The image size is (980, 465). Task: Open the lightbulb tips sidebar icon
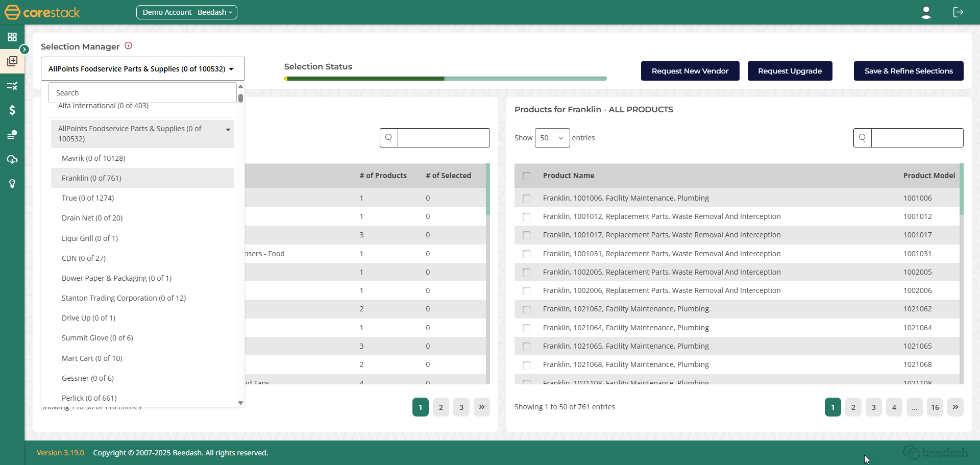point(12,184)
